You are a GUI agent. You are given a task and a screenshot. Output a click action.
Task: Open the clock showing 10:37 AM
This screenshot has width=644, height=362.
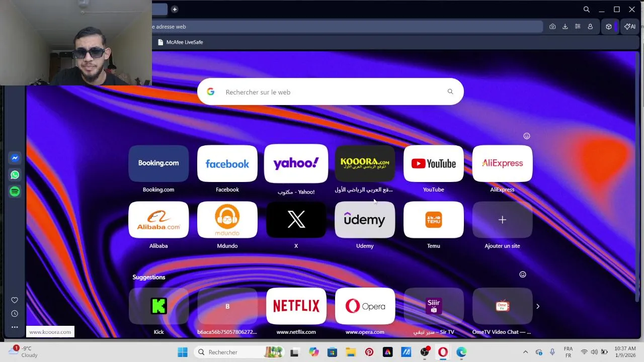pyautogui.click(x=625, y=352)
